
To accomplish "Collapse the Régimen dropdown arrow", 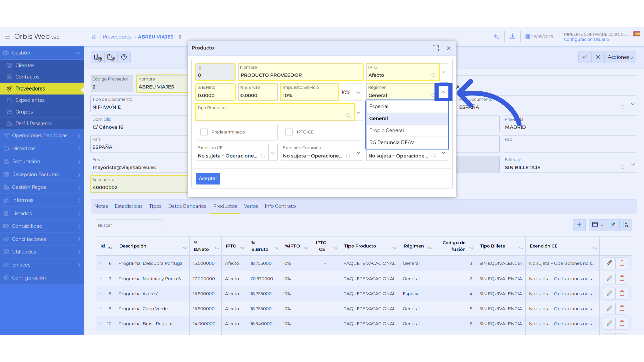I will tap(443, 92).
